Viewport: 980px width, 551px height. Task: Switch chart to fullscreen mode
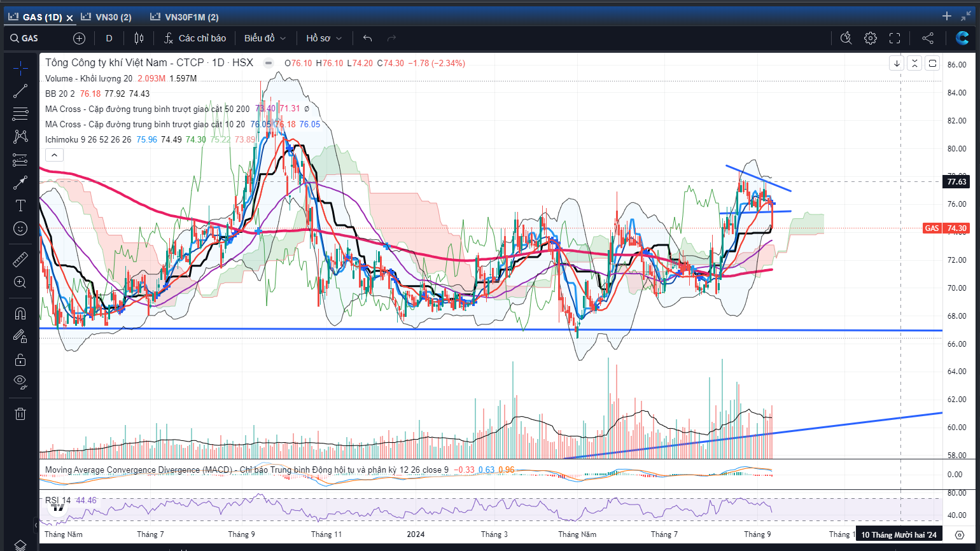point(895,38)
